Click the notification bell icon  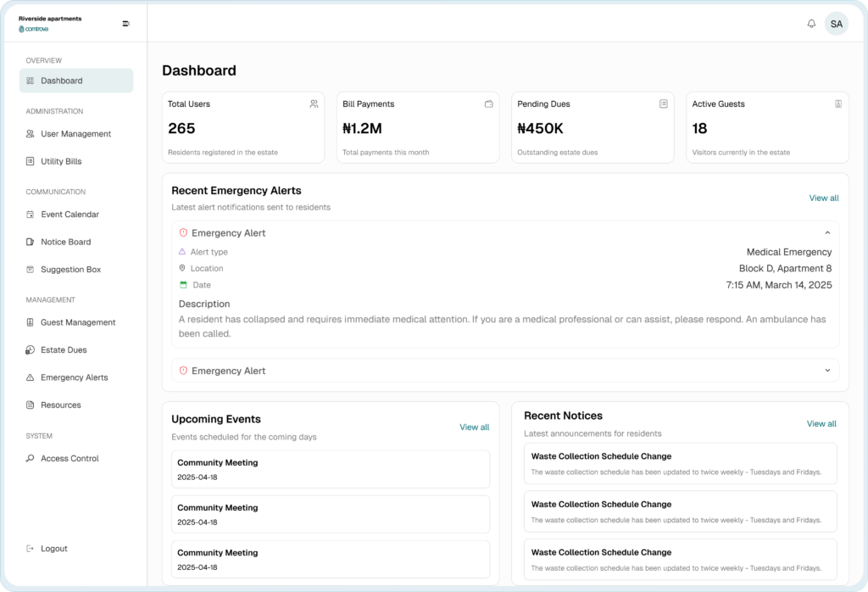[x=811, y=24]
